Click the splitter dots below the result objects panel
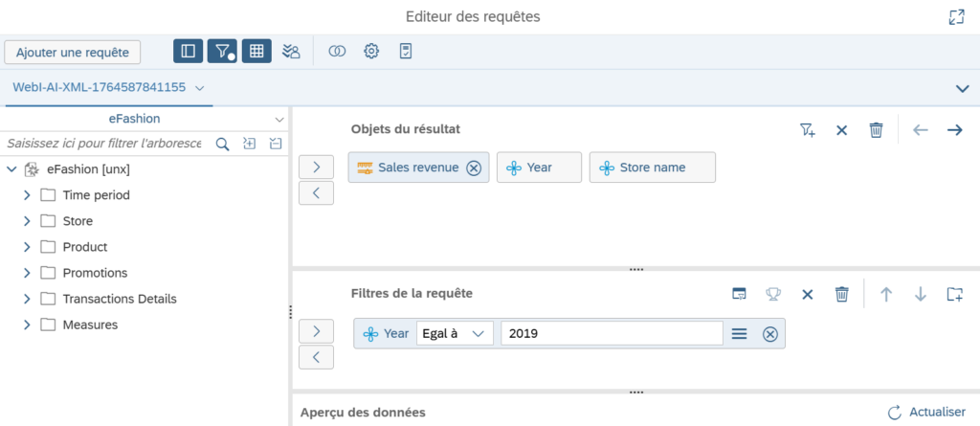Viewport: 980px width, 426px height. (x=636, y=270)
